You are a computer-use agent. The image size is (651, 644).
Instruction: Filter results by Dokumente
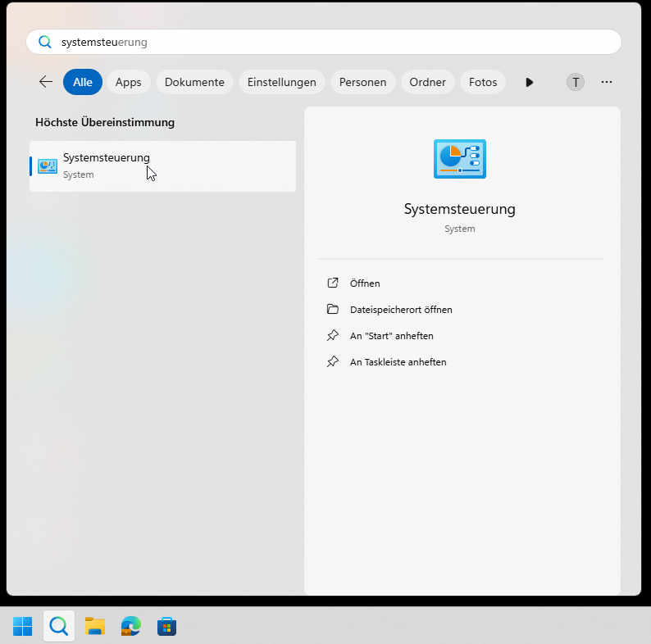[194, 82]
